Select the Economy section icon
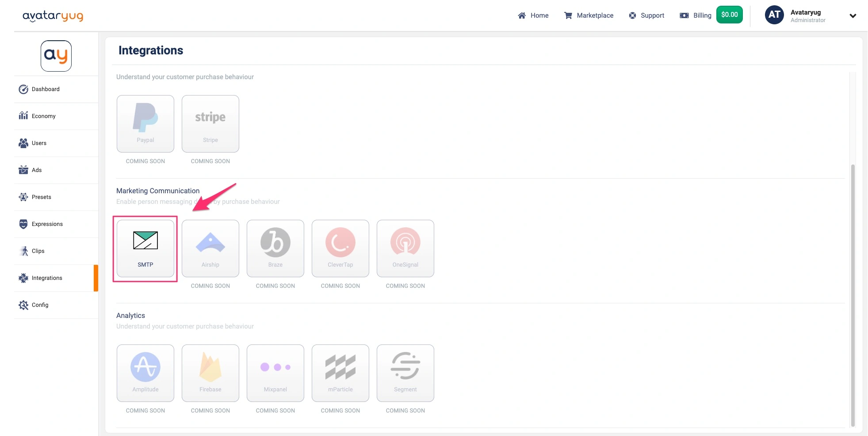 [23, 116]
